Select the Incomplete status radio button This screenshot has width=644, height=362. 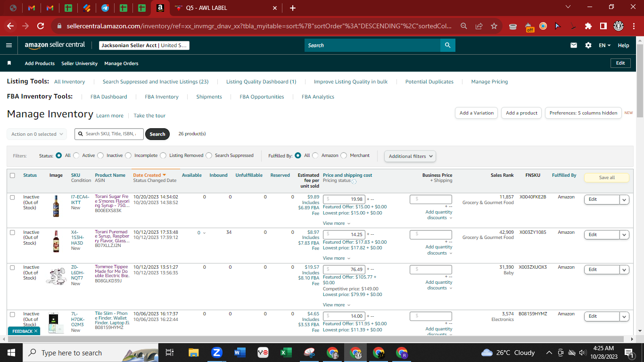pyautogui.click(x=128, y=156)
